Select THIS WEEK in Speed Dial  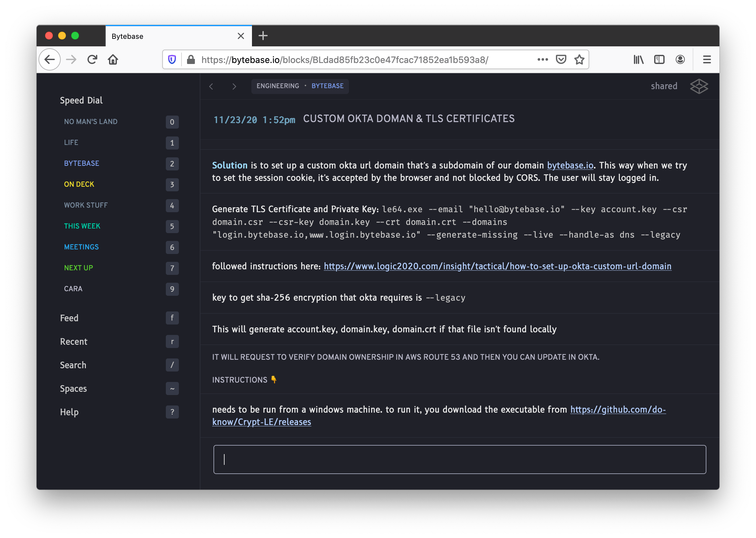[82, 226]
